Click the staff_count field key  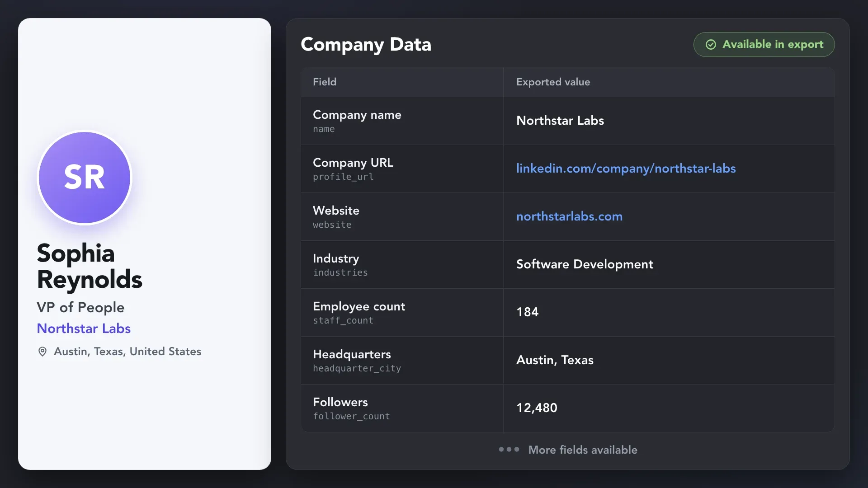tap(343, 321)
